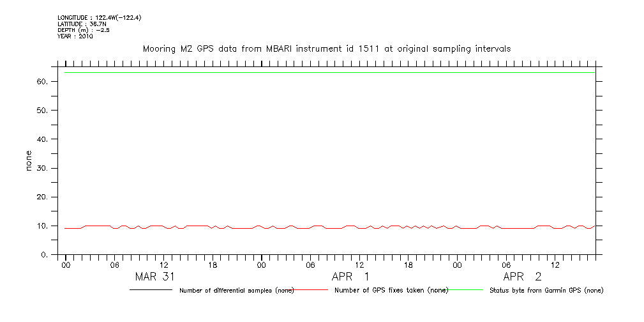Click the YEAR 2010 header text
Viewport: 644px width, 322px height.
point(75,36)
